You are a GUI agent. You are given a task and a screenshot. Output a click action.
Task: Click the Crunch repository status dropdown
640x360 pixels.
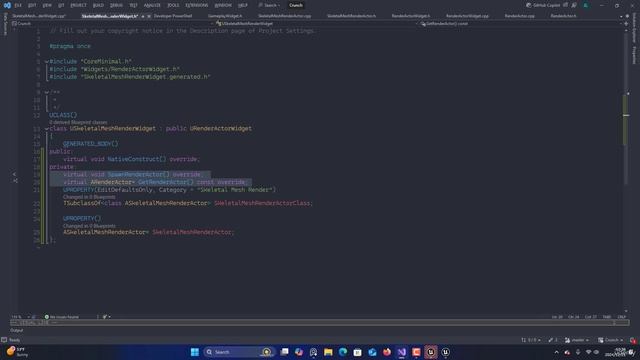tap(611, 340)
